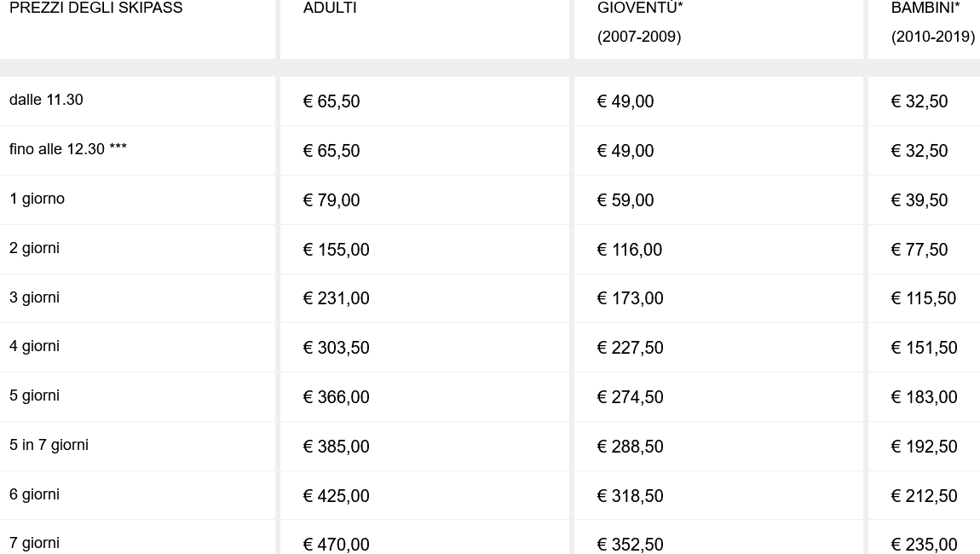
Task: Click the "3 giorni" row label
Action: (x=34, y=297)
